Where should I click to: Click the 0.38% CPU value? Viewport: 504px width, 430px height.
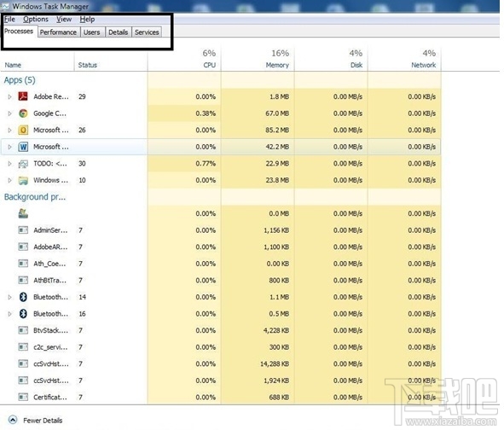(x=206, y=113)
